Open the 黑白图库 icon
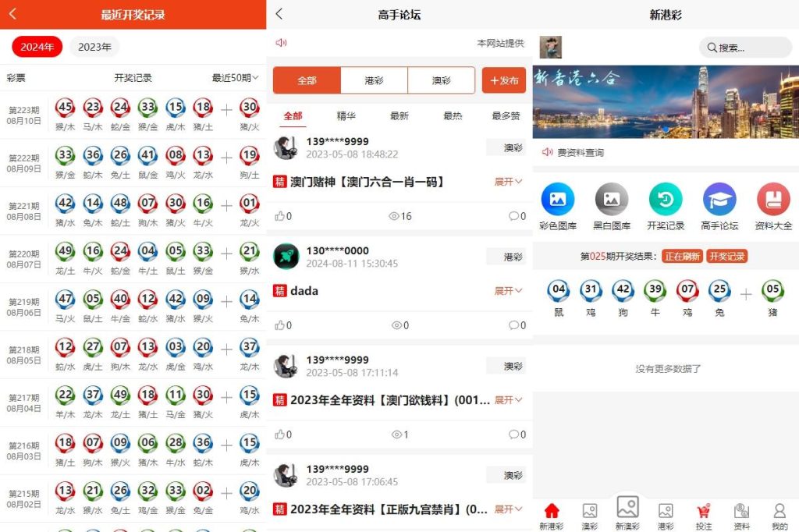This screenshot has height=532, width=799. (611, 200)
